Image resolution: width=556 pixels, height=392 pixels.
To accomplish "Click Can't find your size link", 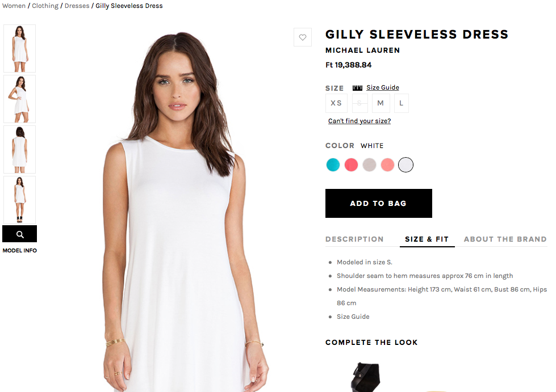I will 359,121.
